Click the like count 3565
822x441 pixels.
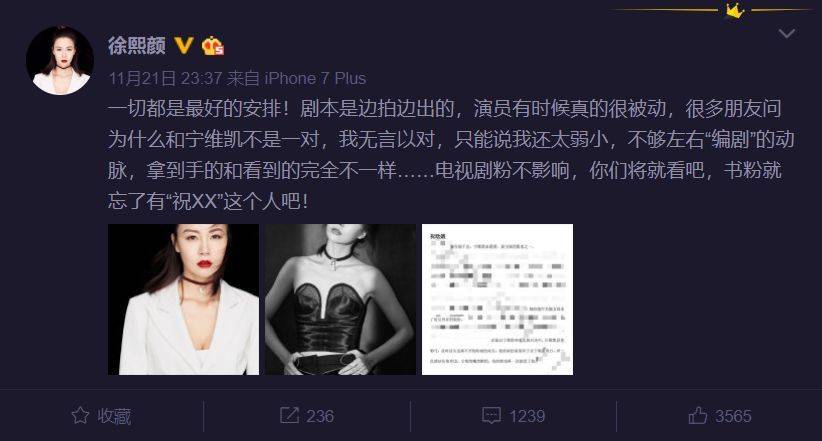(x=733, y=416)
